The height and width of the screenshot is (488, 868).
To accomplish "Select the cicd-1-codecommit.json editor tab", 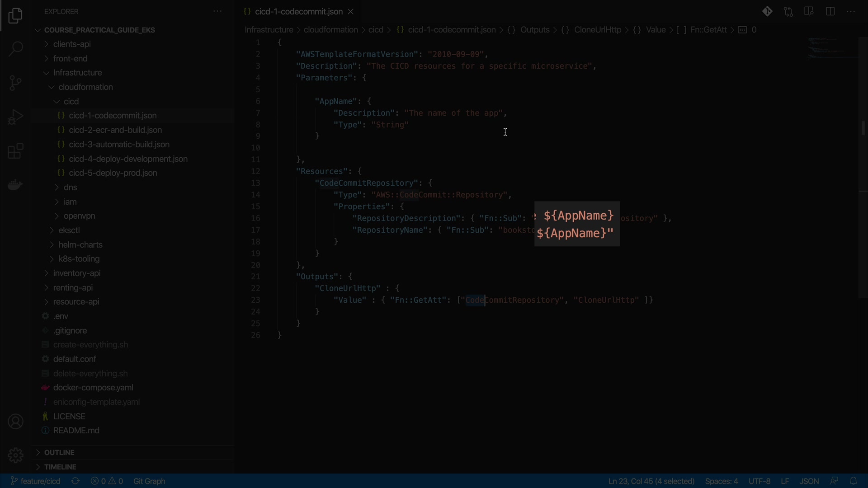I will pyautogui.click(x=298, y=11).
